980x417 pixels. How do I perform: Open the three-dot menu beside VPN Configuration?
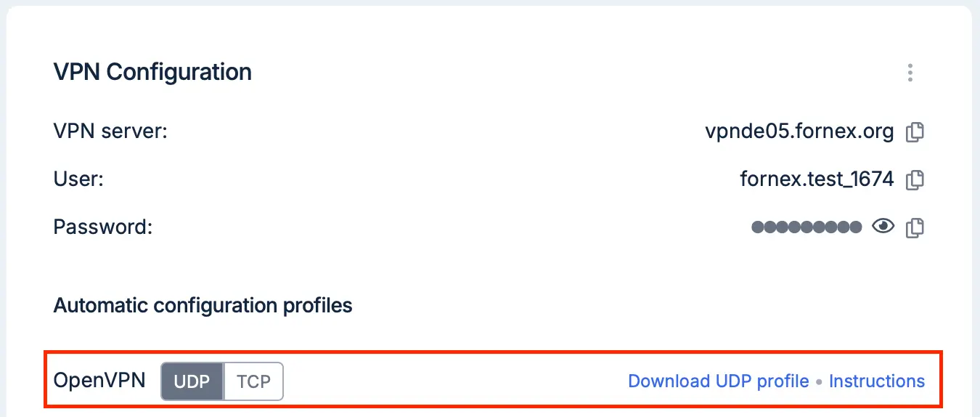(910, 73)
